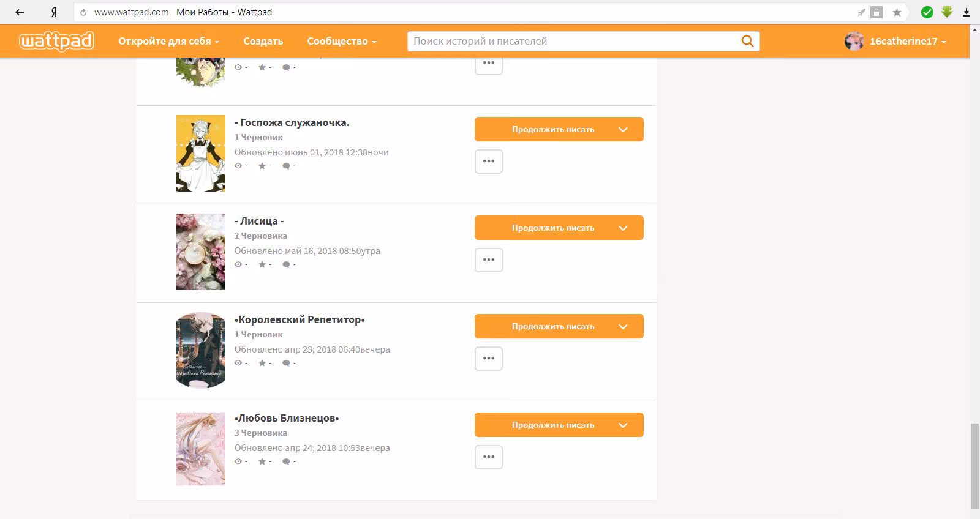Click the browser back arrow
This screenshot has height=519, width=980.
20,12
